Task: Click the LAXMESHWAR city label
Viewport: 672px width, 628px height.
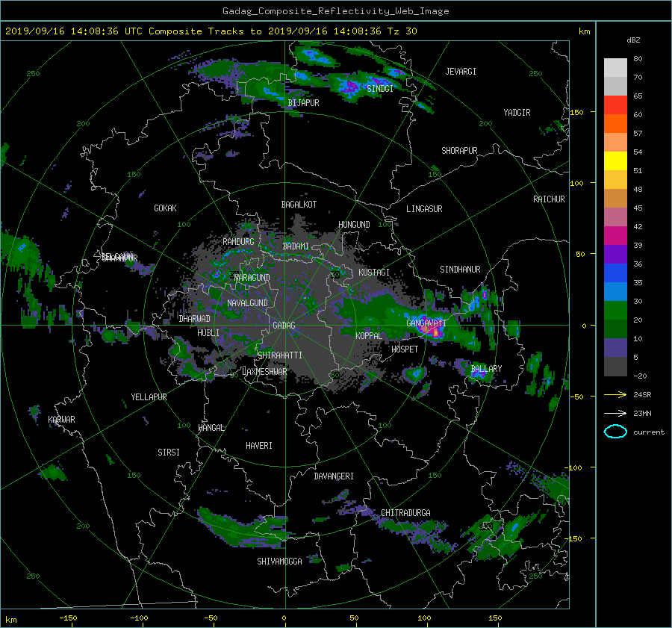Action: pos(264,372)
